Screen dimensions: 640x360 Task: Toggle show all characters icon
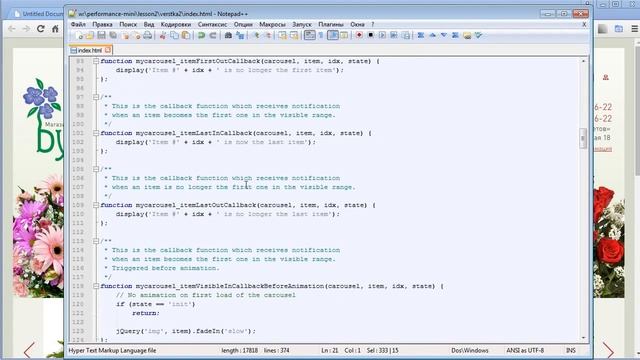click(321, 36)
